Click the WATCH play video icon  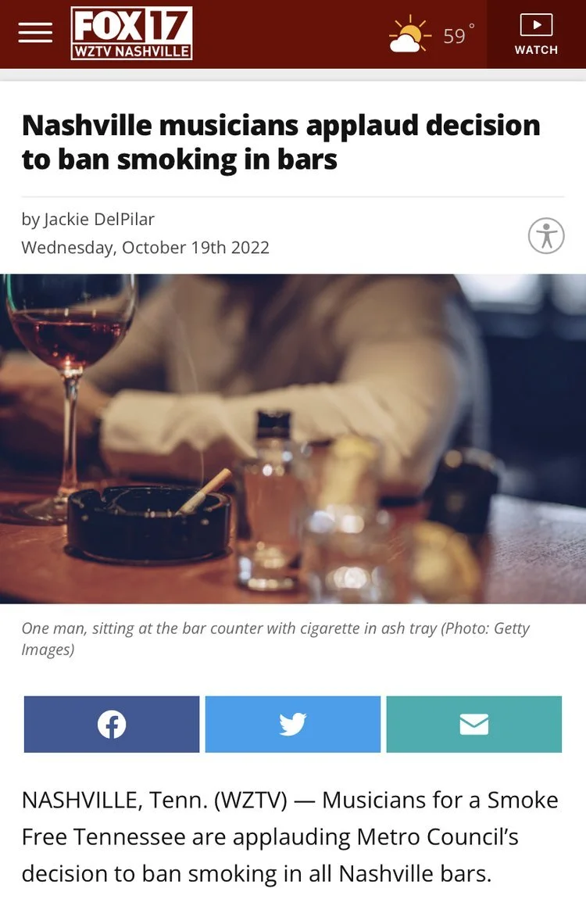pos(536,25)
